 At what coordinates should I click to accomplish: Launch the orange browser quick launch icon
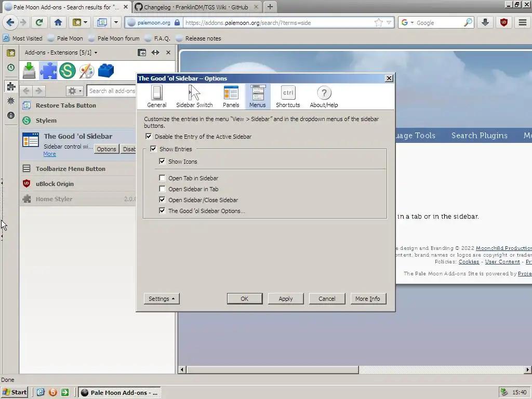point(52,393)
